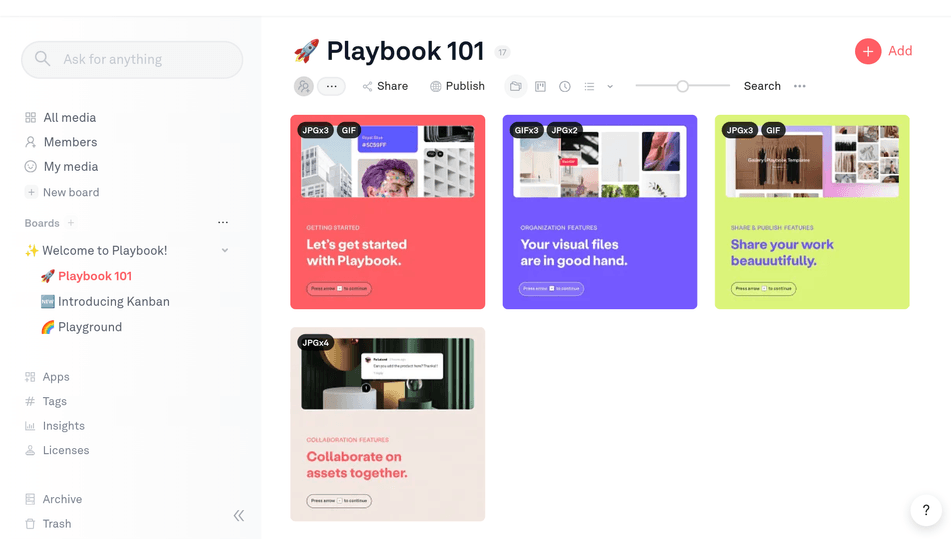The height and width of the screenshot is (539, 951).
Task: Click the Archive box icon
Action: click(x=30, y=499)
